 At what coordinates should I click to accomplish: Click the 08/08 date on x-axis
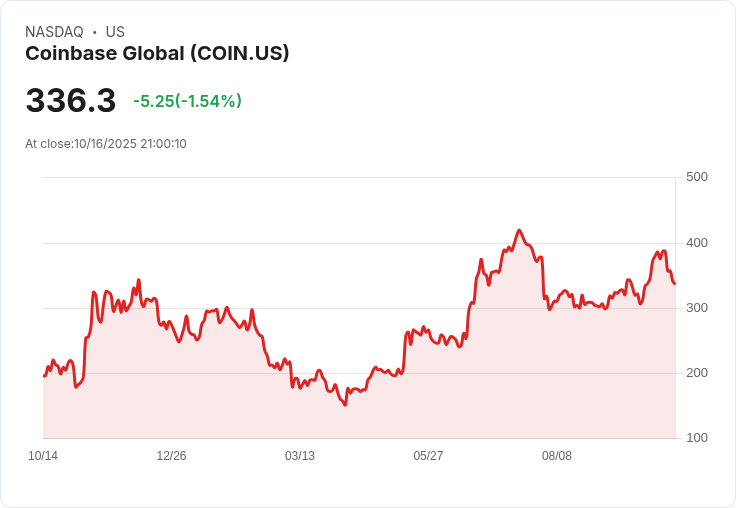(557, 456)
